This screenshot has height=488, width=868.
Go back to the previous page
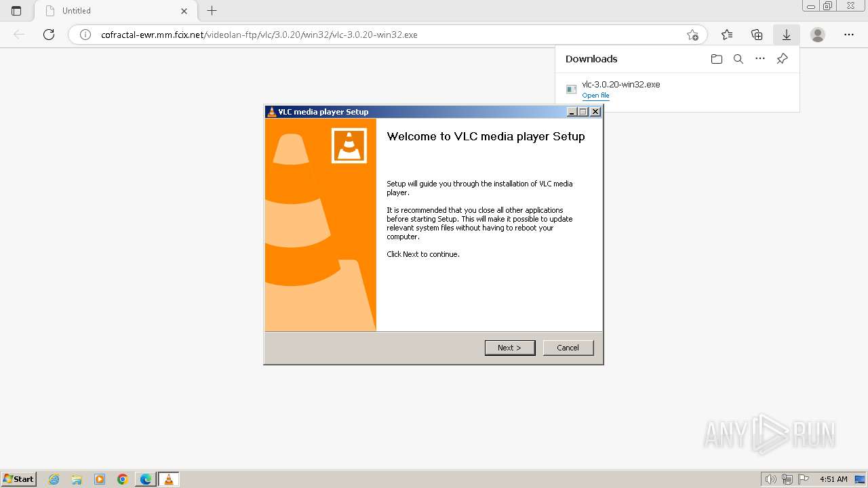[x=19, y=35]
